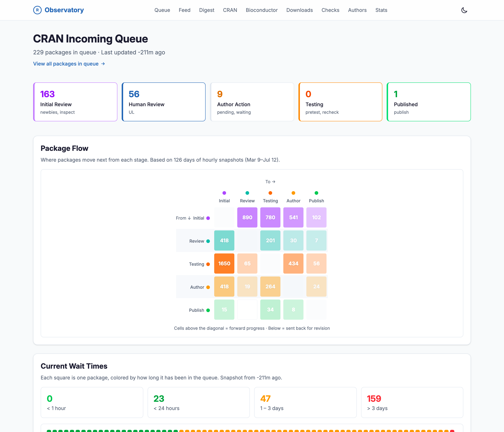Screen dimensions: 504x432
Task: Select the Testing to Publish cell 56
Action: tap(316, 264)
